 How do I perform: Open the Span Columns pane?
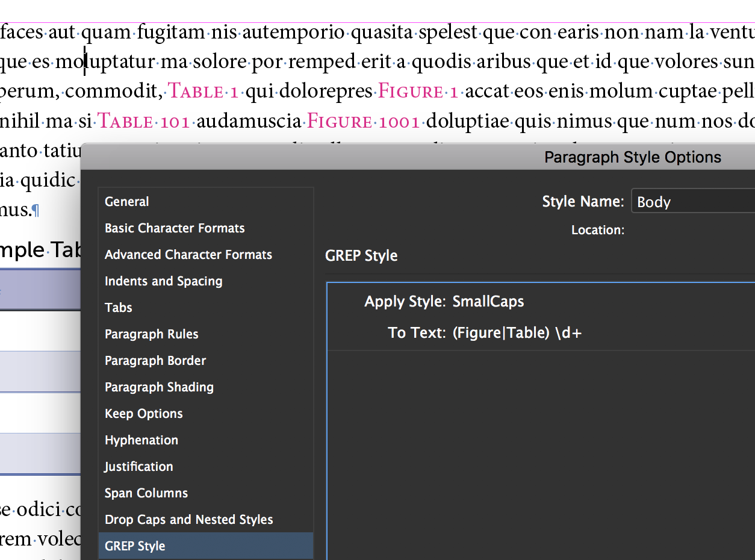(x=146, y=493)
